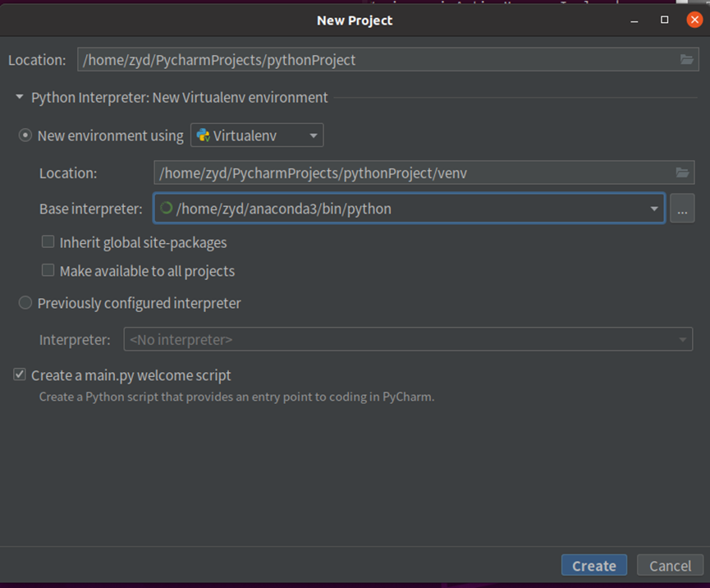Click the ellipsis browse button for Base interpreter
Viewport: 710px width, 588px height.
[681, 209]
